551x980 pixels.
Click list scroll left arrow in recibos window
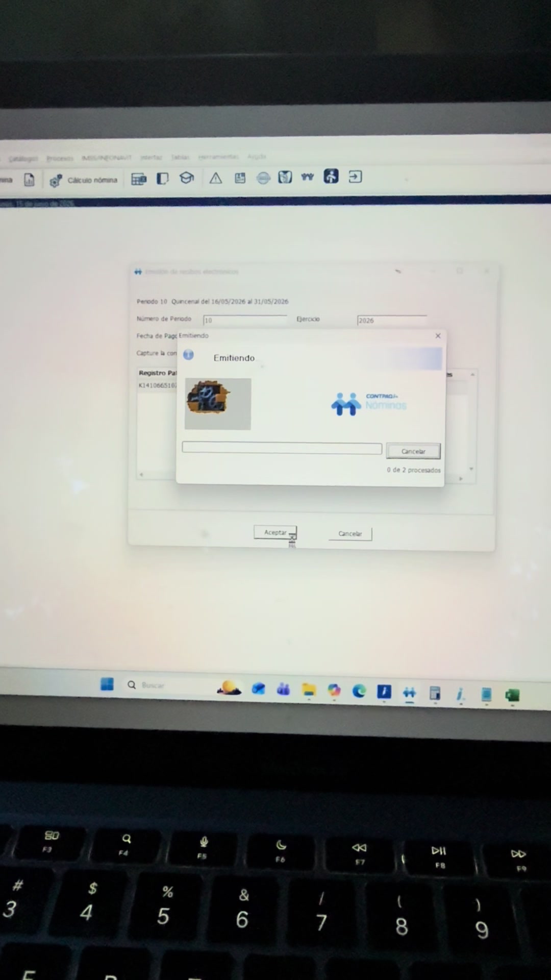pyautogui.click(x=141, y=475)
